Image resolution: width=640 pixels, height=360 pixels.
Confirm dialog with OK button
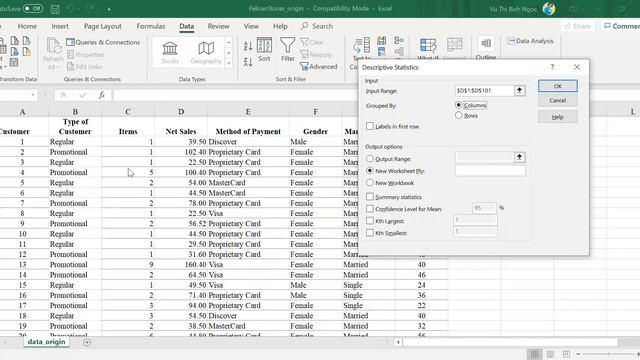(x=558, y=86)
